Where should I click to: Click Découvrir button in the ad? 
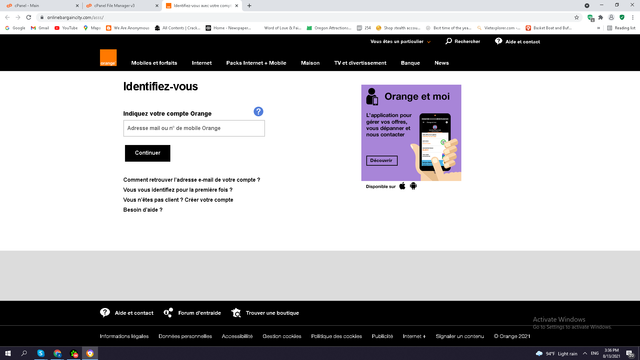(382, 160)
